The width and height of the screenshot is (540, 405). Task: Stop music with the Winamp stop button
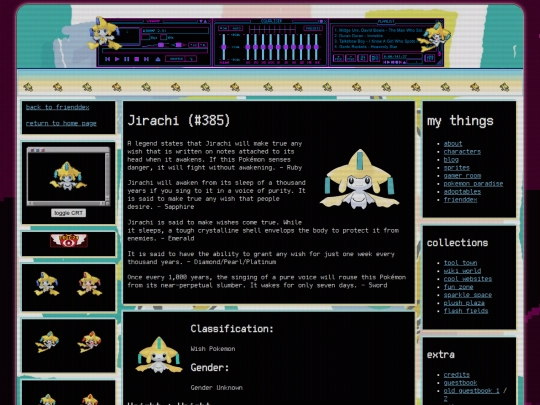(x=136, y=59)
